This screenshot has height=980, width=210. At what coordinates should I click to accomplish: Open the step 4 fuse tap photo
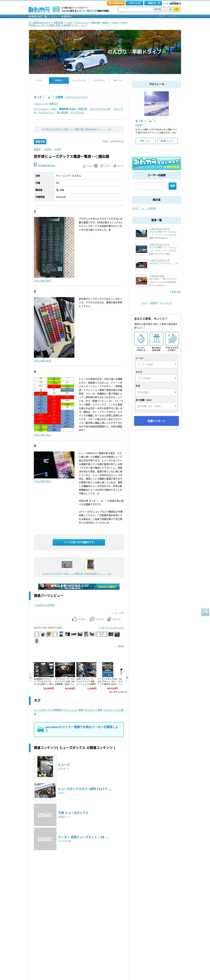(54, 465)
